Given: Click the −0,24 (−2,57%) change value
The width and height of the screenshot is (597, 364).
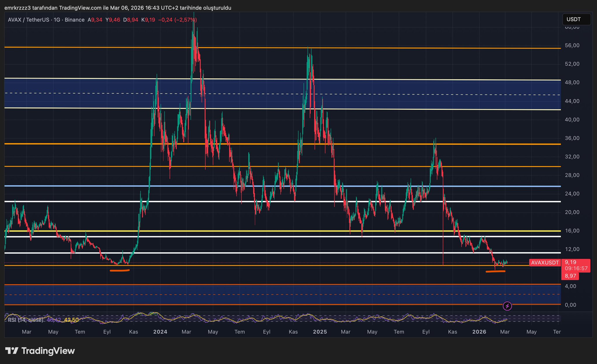Looking at the screenshot, I should pyautogui.click(x=177, y=20).
